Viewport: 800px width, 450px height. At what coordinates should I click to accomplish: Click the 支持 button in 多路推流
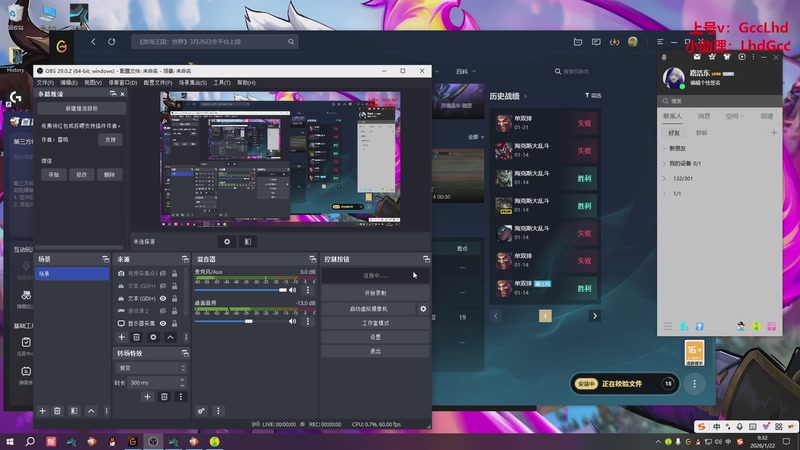pos(110,140)
